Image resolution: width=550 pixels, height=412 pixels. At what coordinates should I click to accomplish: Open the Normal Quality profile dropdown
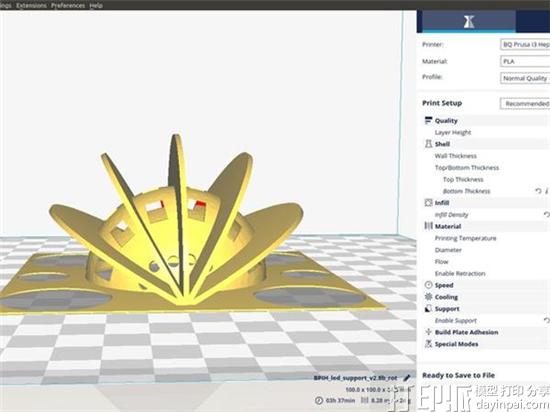(x=525, y=78)
